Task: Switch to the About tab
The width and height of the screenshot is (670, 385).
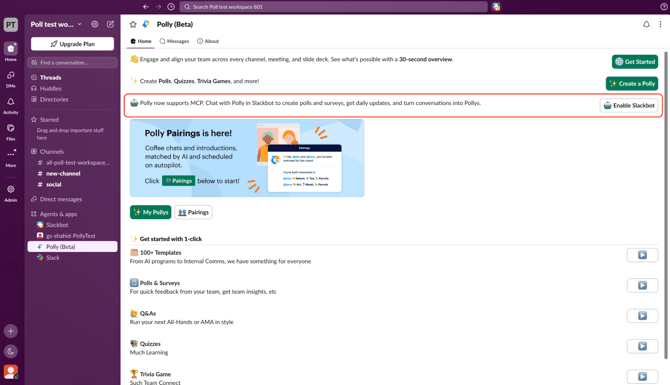Action: click(x=208, y=41)
